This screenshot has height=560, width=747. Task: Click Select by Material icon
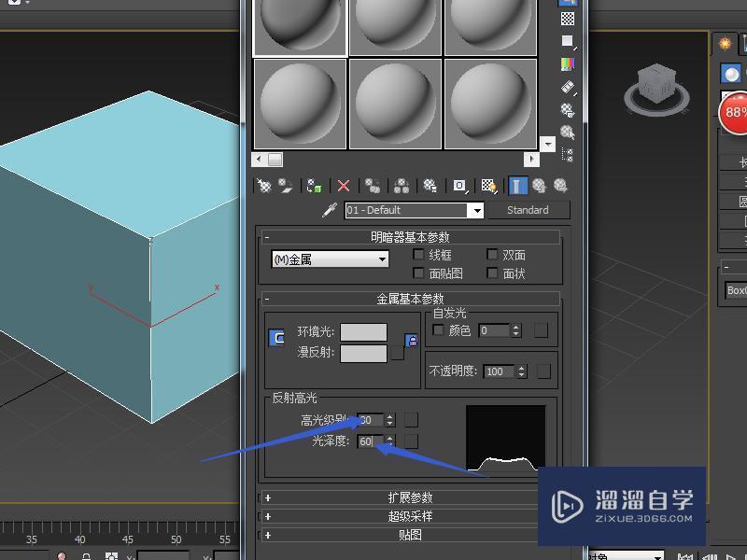click(x=568, y=132)
